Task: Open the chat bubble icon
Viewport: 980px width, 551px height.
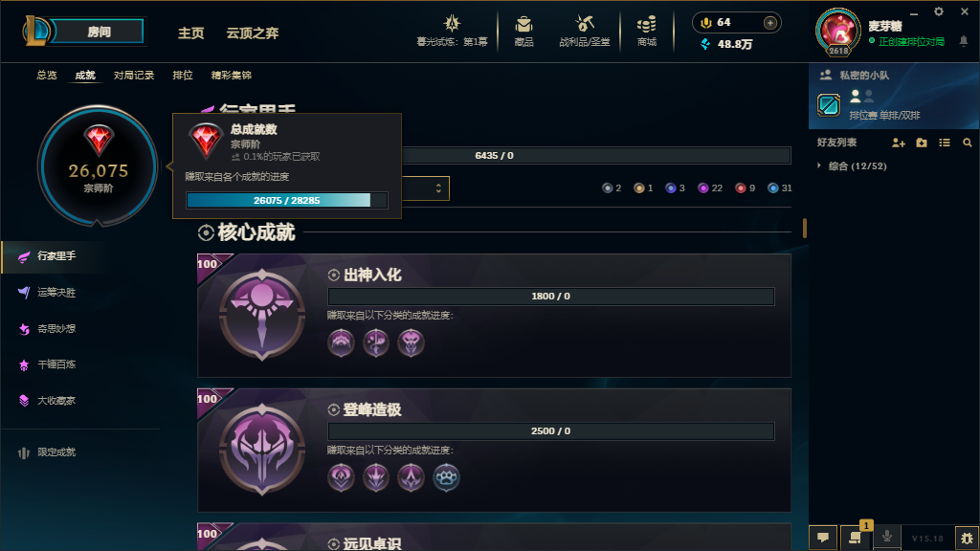Action: point(823,538)
